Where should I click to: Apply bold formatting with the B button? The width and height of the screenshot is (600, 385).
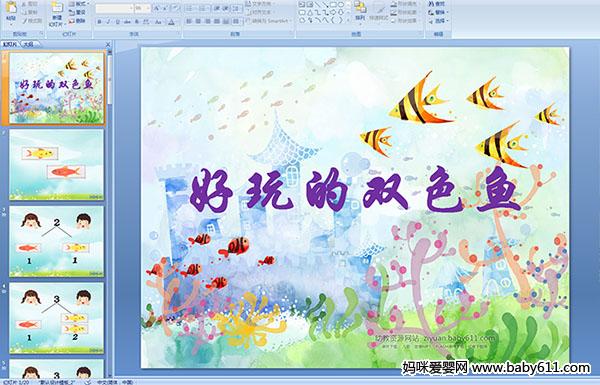tap(99, 22)
